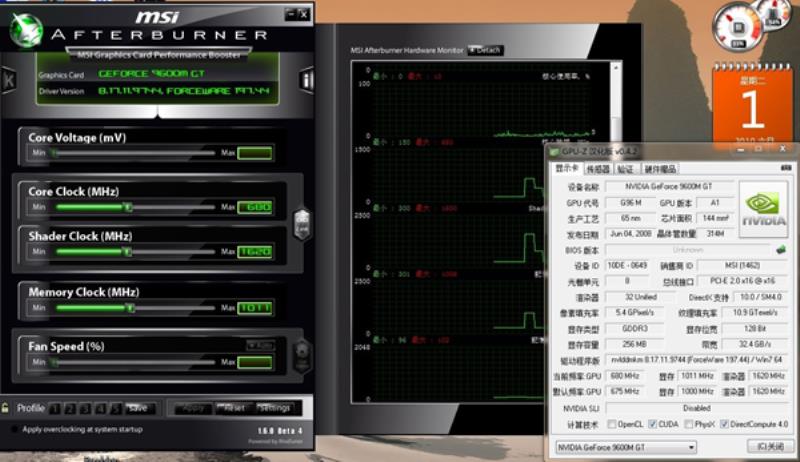Screen dimensions: 800x462
Task: Click the Fan Speed slider track
Action: click(x=135, y=363)
